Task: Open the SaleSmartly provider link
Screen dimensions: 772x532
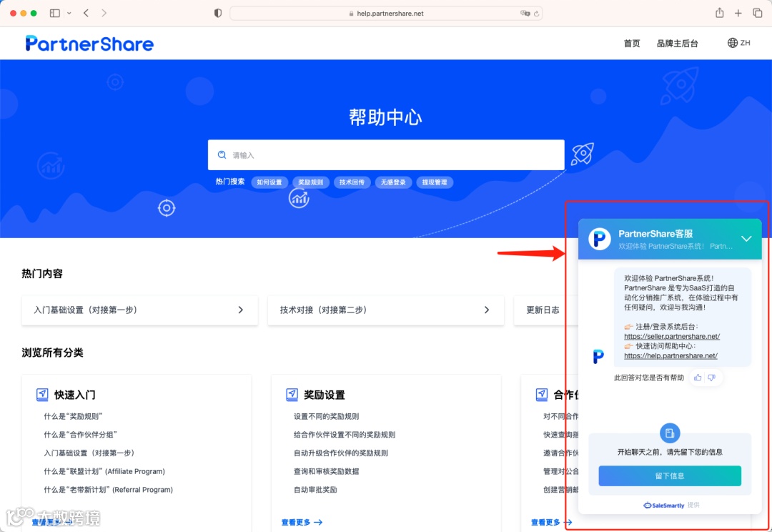Action: (x=664, y=506)
